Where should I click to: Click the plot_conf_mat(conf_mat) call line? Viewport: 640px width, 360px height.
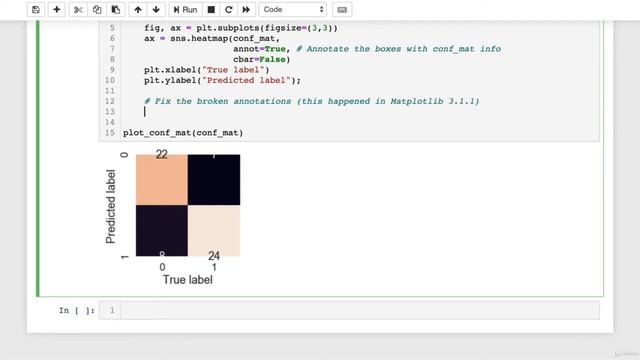183,133
